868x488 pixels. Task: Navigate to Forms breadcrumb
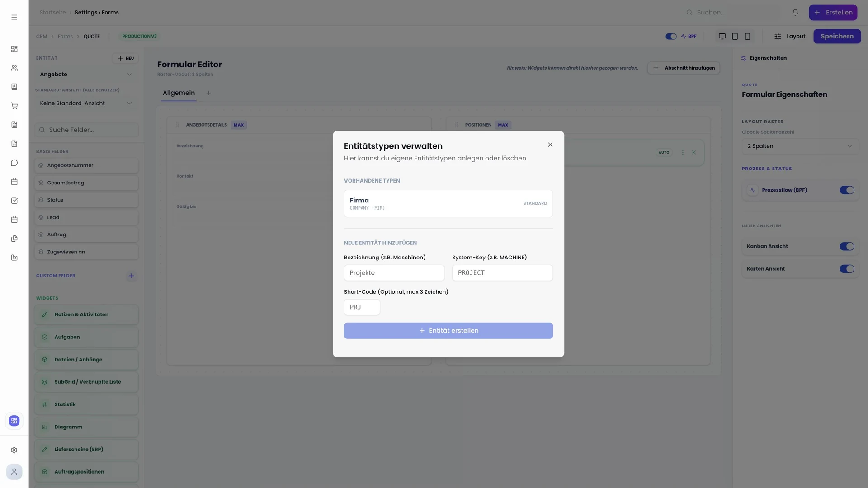click(x=65, y=36)
